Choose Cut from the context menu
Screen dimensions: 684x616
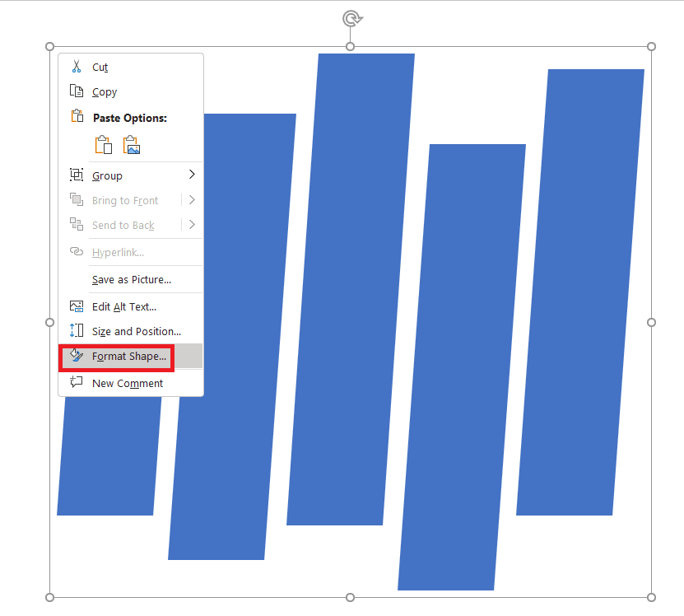(x=131, y=67)
